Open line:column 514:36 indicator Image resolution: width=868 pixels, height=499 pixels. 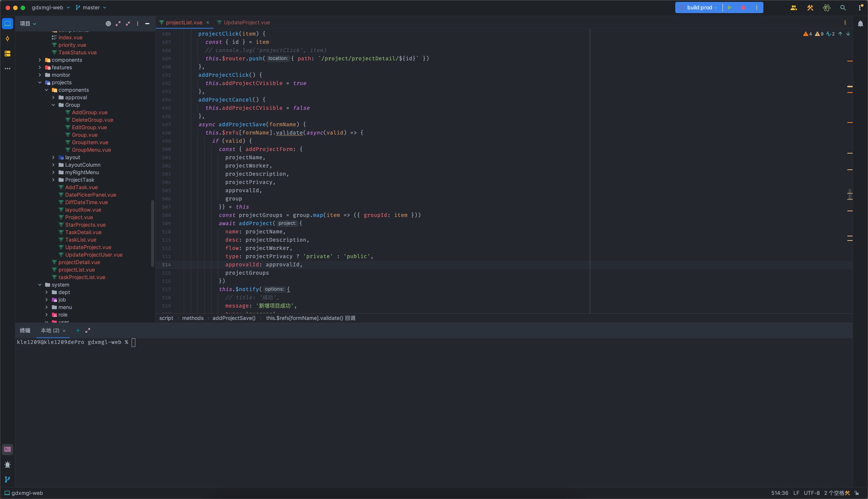pos(780,493)
